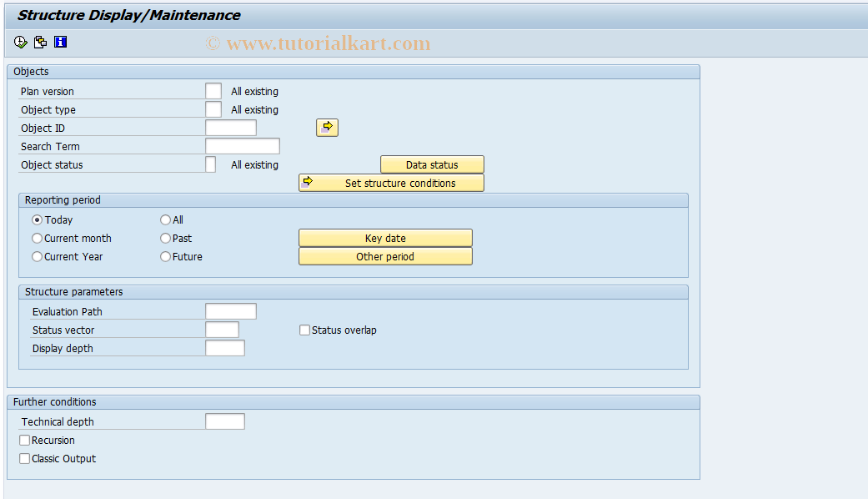
Task: Open the Data status settings
Action: coord(432,164)
